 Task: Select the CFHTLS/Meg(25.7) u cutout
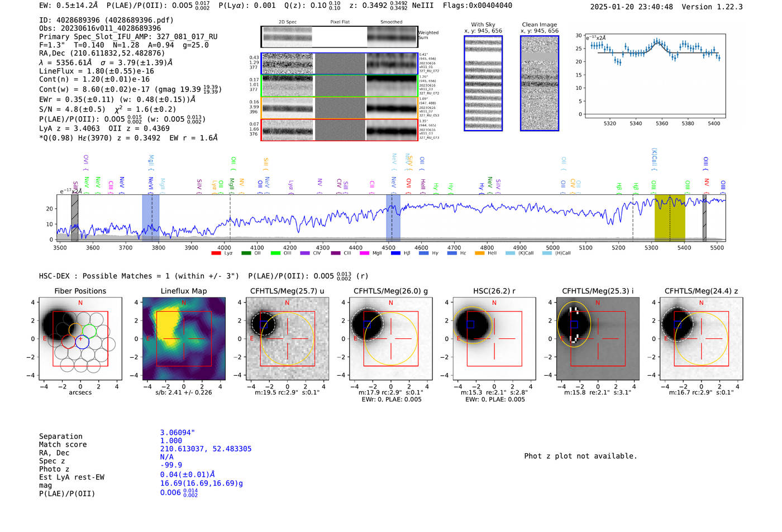[288, 338]
